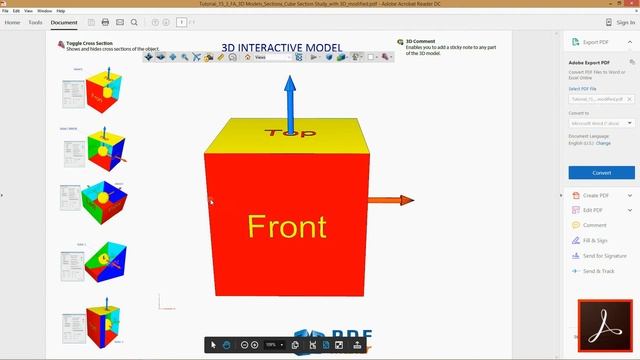
Task: Open the model render mode menu
Action: click(341, 57)
